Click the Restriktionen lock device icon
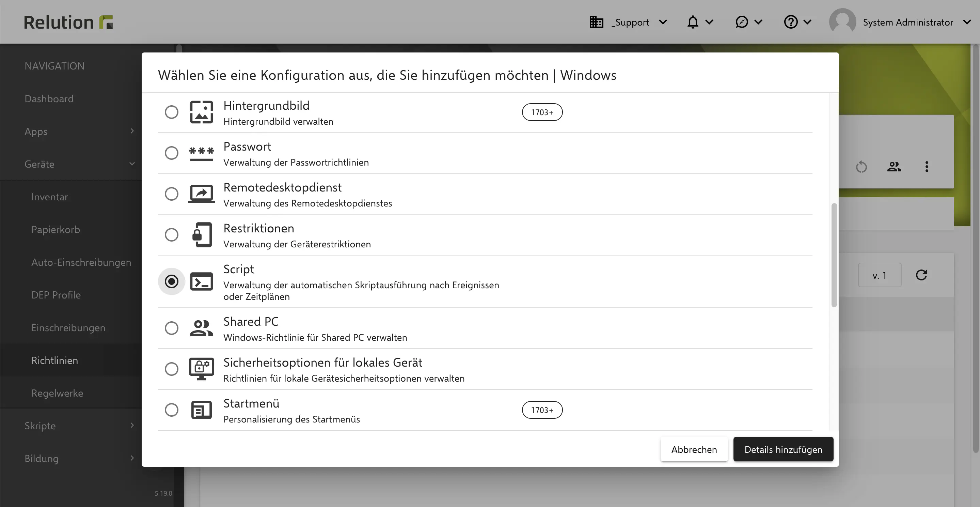 point(202,235)
